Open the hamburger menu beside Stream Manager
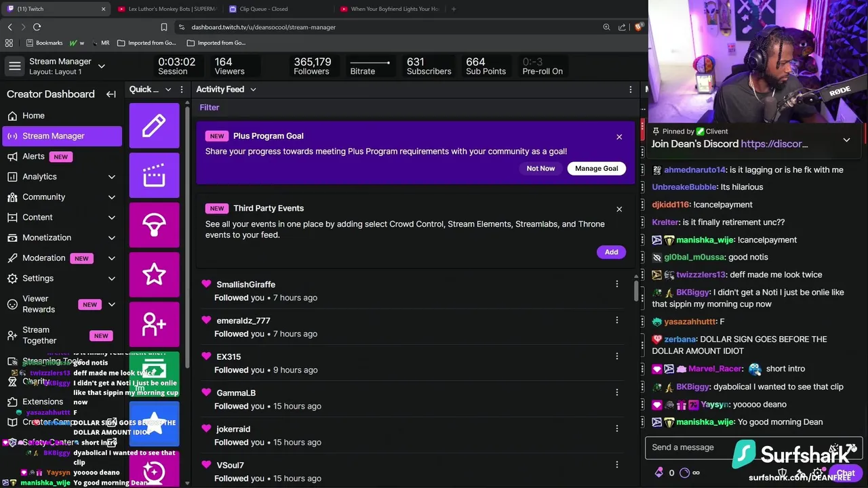868x488 pixels. click(x=14, y=66)
